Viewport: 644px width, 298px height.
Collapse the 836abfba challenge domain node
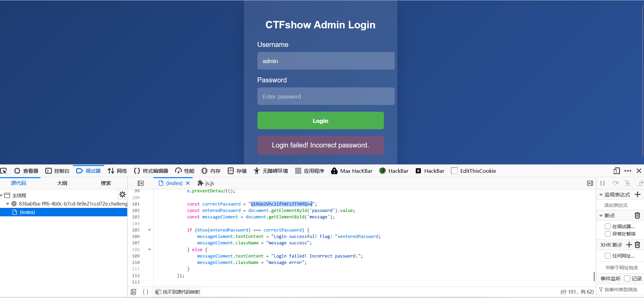7,204
